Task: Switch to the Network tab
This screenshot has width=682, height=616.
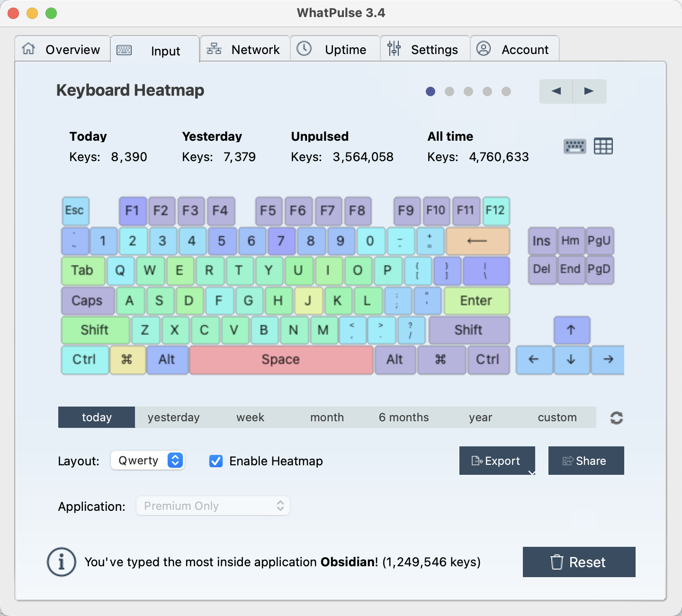Action: coord(244,49)
